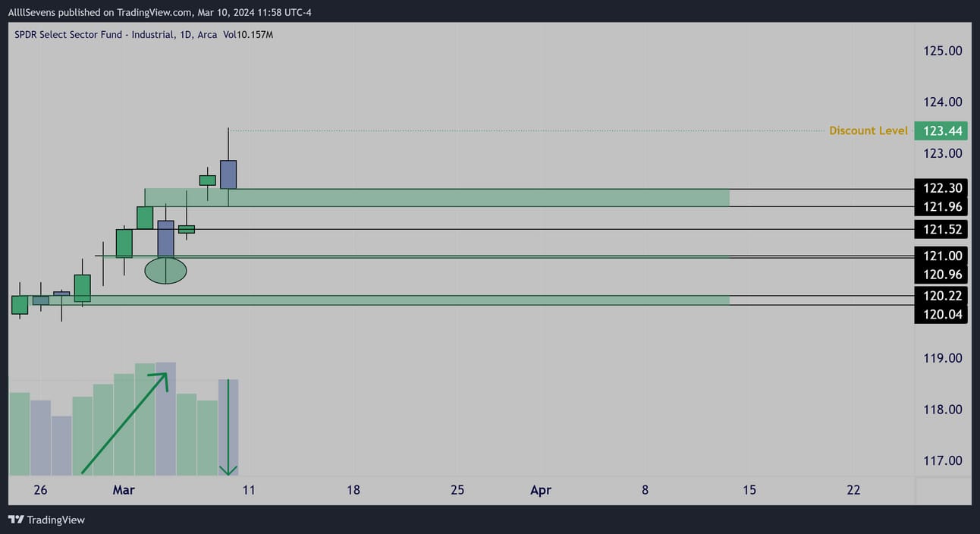Screen dimensions: 980x534
Task: Click the 121.00 price label
Action: 941,256
